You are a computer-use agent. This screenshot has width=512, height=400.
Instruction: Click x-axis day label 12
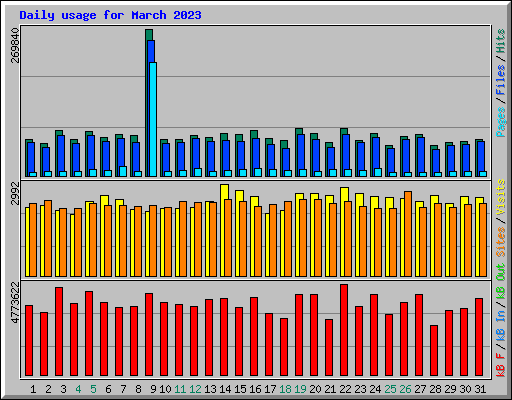pyautogui.click(x=195, y=389)
